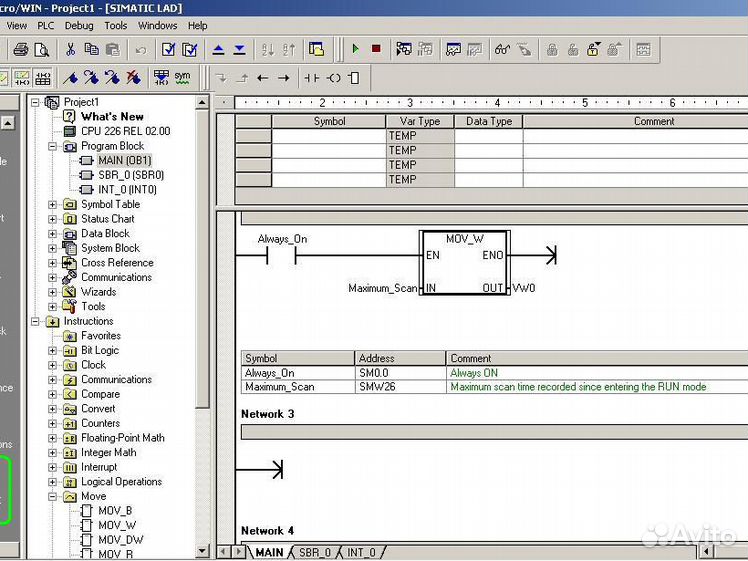The width and height of the screenshot is (748, 561).
Task: Click the Upload blue up arrow icon
Action: coord(218,49)
